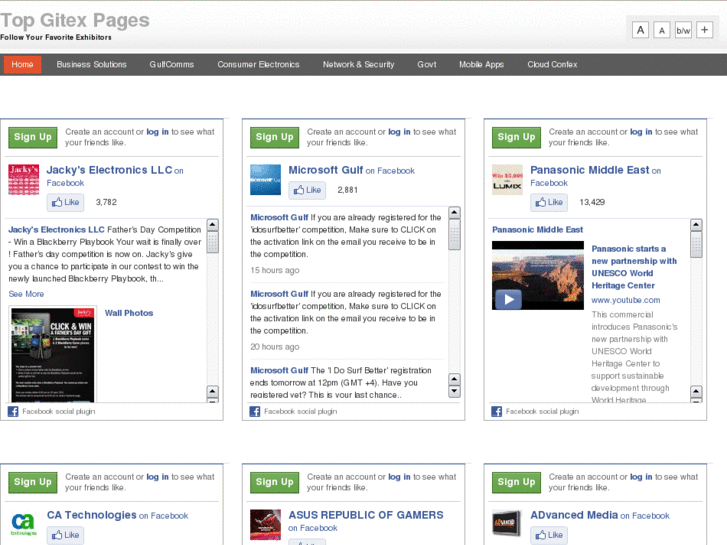
Task: Click Panasonic Lumix profile logo
Action: [507, 180]
